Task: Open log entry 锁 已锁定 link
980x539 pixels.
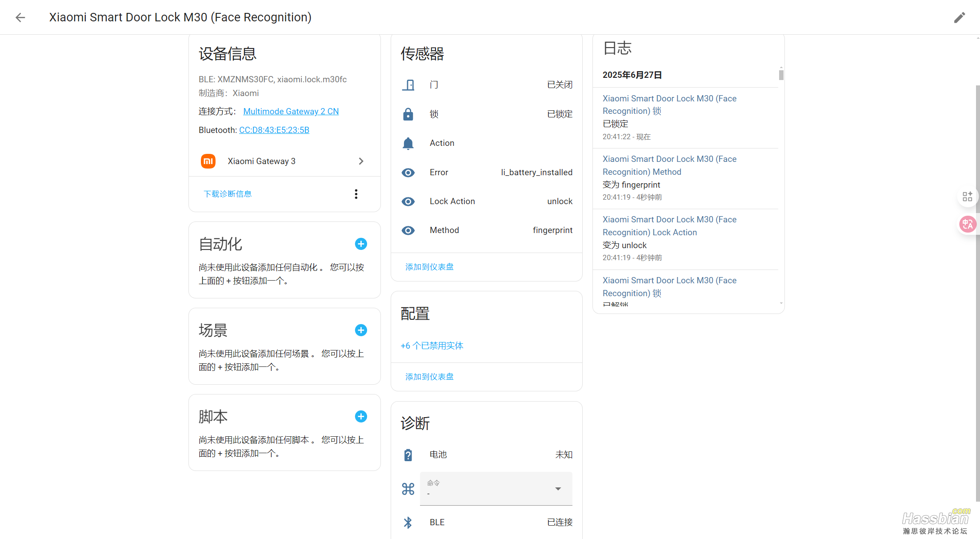Action: 669,105
